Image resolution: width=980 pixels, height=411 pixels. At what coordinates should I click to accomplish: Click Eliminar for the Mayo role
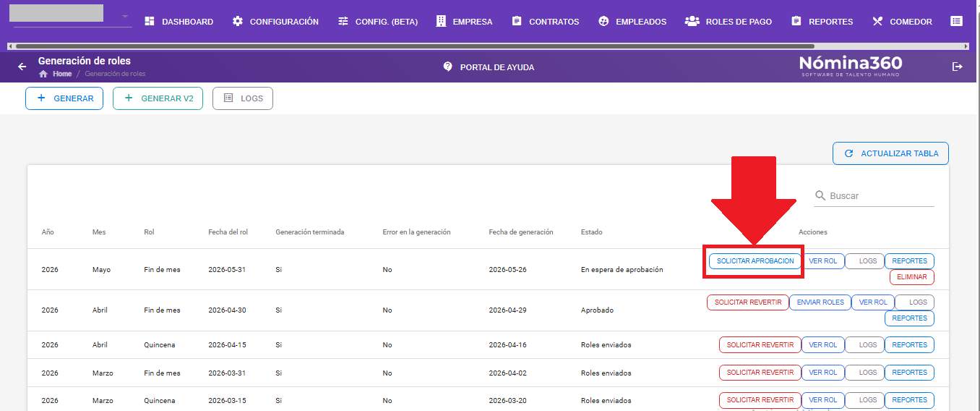(911, 277)
